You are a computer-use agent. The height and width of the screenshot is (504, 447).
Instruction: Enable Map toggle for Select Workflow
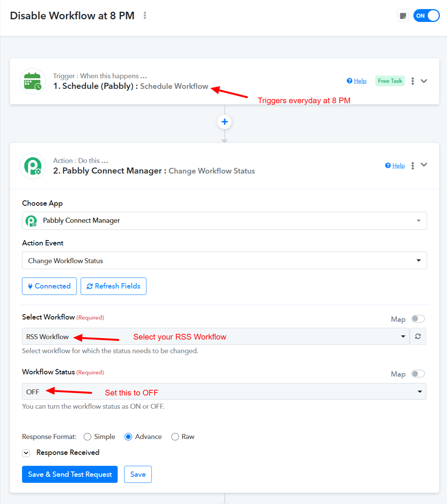(x=418, y=319)
